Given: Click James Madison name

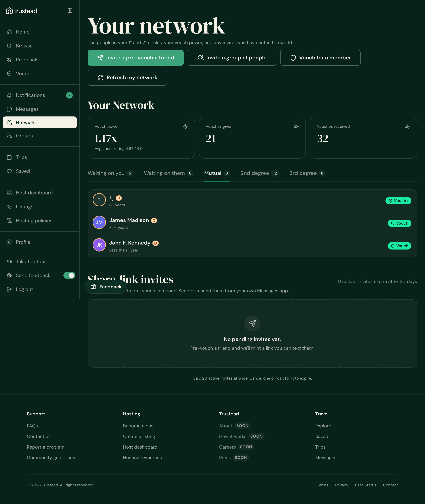Looking at the screenshot, I should 129,220.
